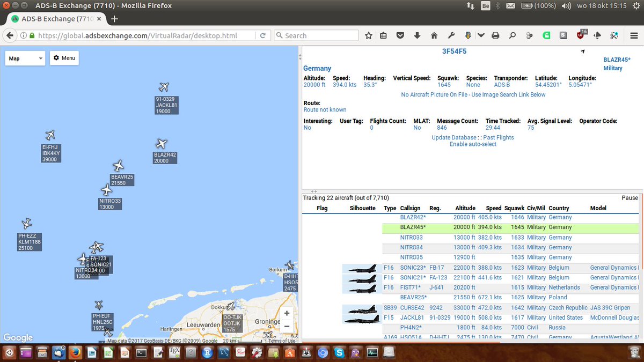Open the Past Flights link
Viewport: 644px width, 362px height.
(x=499, y=138)
